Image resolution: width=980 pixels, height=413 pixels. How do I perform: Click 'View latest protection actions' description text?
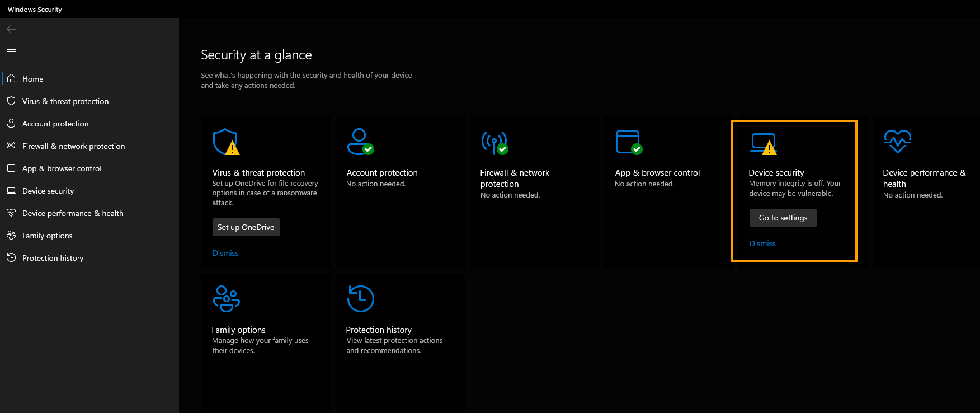pyautogui.click(x=394, y=345)
